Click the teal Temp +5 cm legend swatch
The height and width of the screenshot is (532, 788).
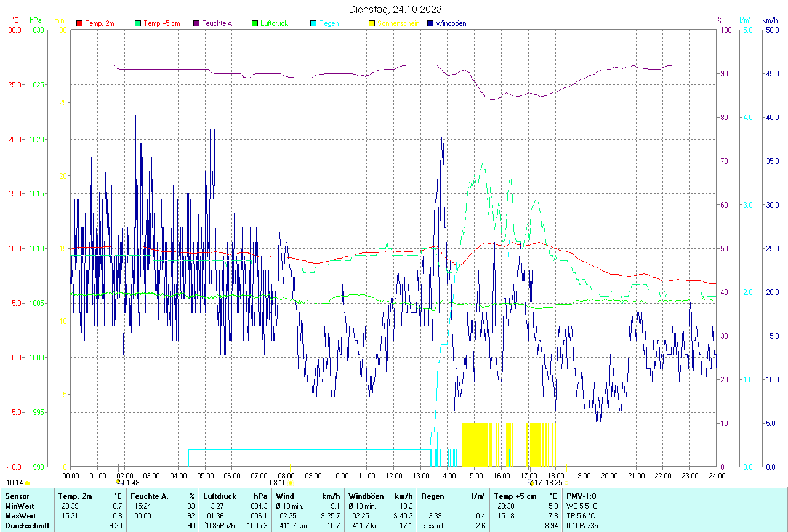click(138, 23)
